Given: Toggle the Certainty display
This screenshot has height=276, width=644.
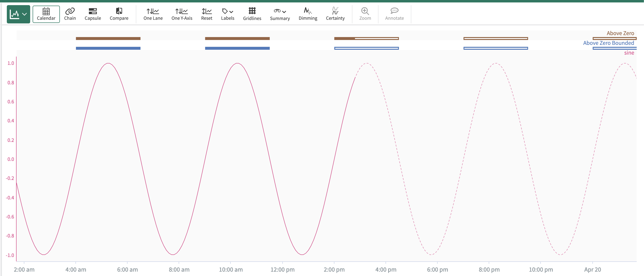Looking at the screenshot, I should pyautogui.click(x=335, y=14).
